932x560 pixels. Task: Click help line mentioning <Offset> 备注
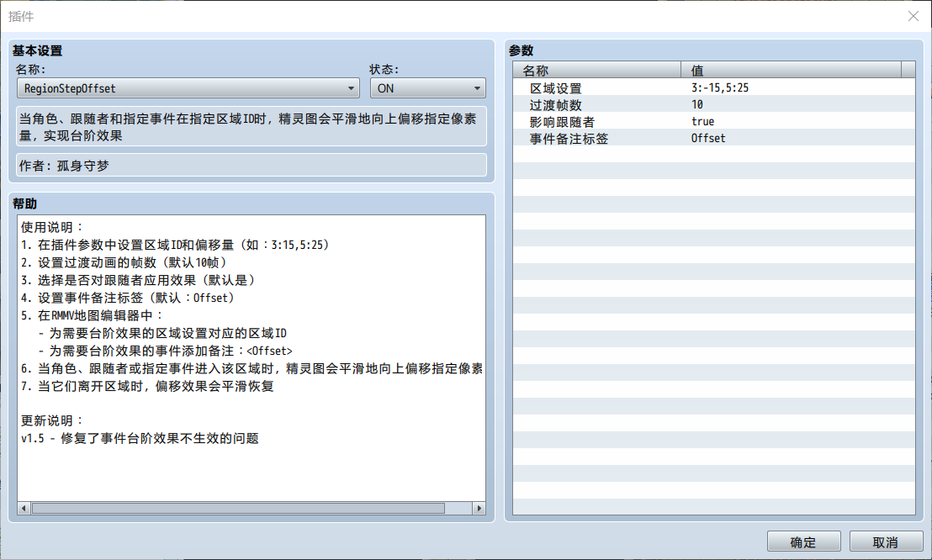click(x=165, y=351)
